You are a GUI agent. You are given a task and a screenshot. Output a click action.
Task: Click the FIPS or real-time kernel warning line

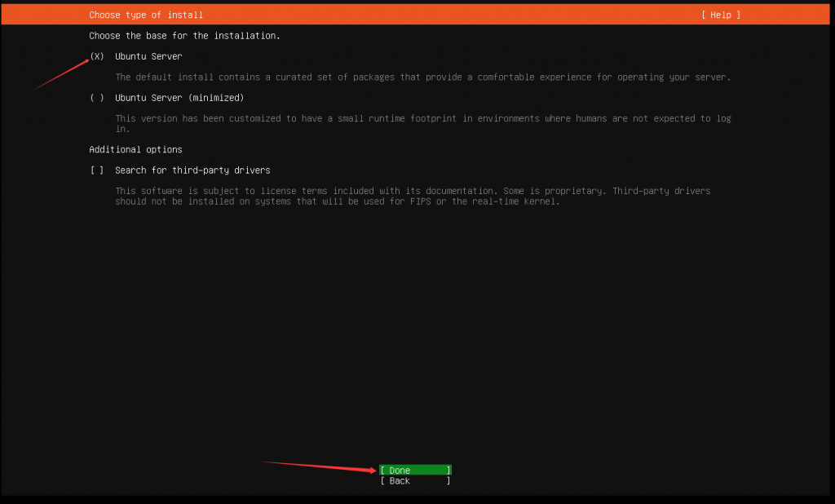pos(338,201)
